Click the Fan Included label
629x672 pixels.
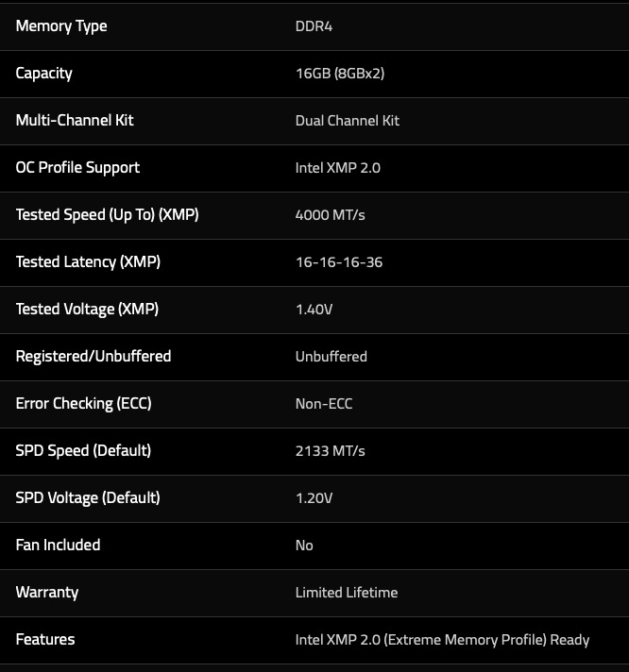click(58, 546)
